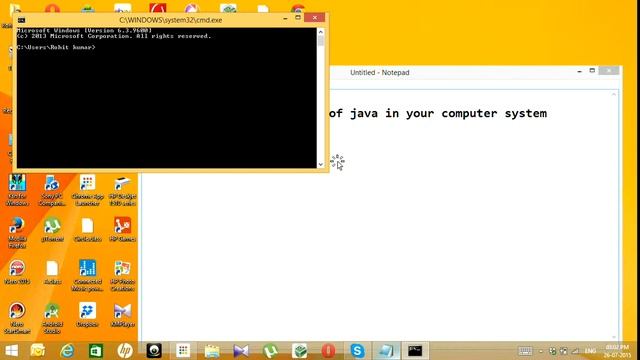Screen dimensions: 640x360
Task: Click cmd window scrollbar thumb
Action: pos(321,41)
